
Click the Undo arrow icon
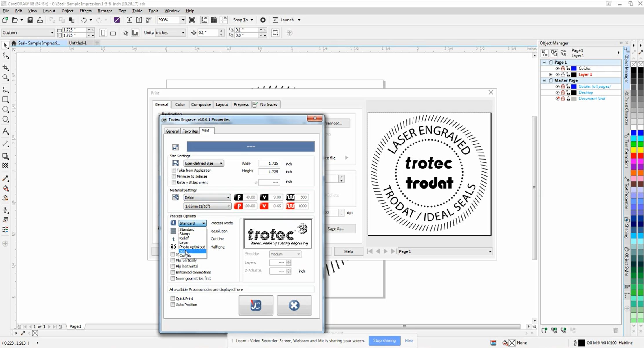(84, 20)
